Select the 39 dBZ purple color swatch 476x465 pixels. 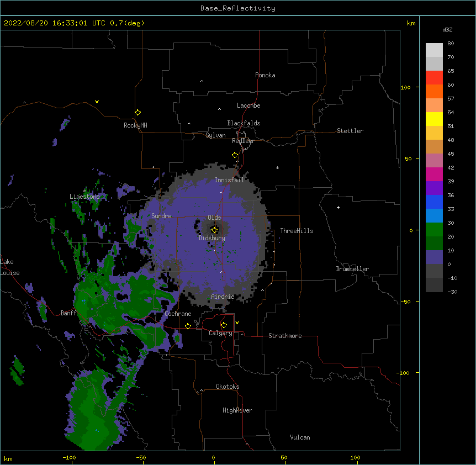pos(434,188)
